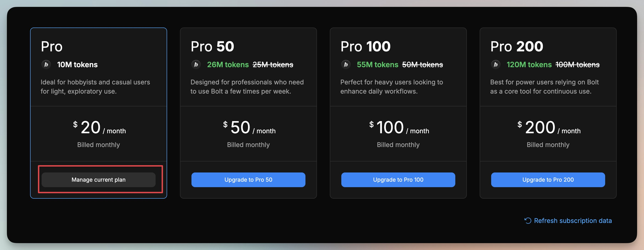Screen dimensions: 644x250
Task: Click the Bolt token icon beside 55M tokens
Action: coord(346,65)
